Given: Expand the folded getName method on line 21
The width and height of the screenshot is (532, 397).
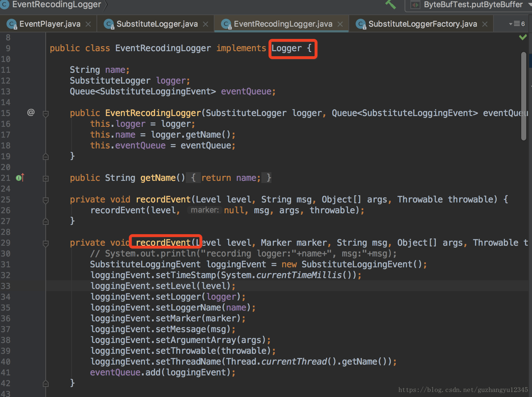Looking at the screenshot, I should (x=46, y=178).
